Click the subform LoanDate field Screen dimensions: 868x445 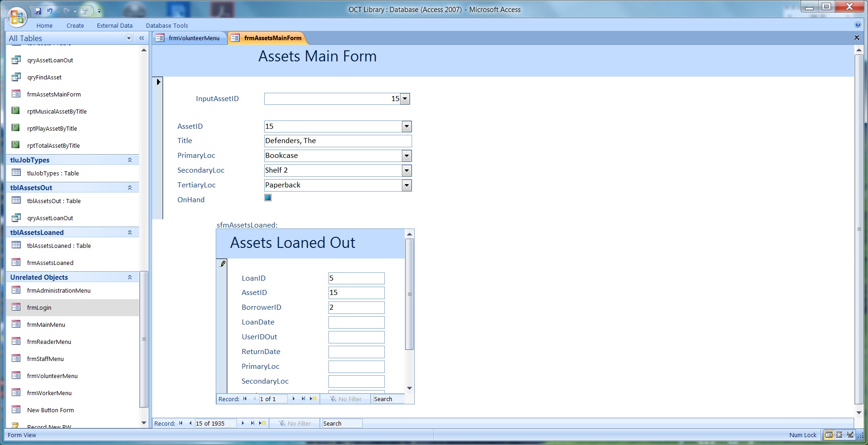[356, 322]
